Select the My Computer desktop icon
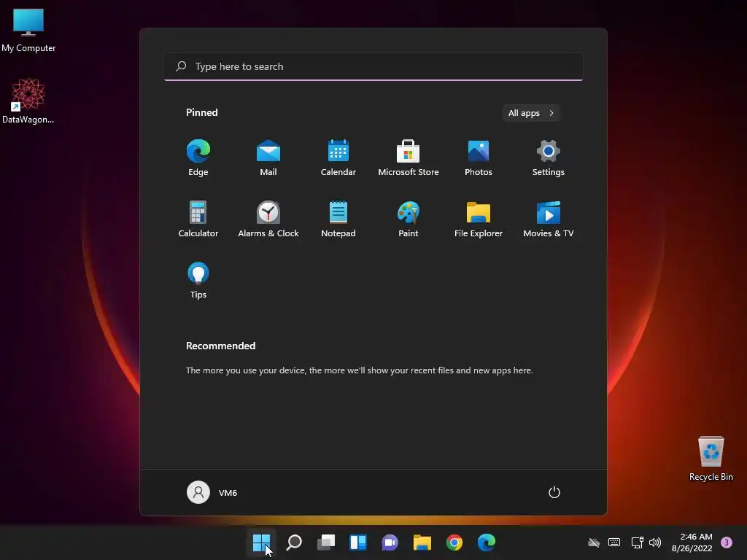Image resolution: width=747 pixels, height=560 pixels. point(28,30)
